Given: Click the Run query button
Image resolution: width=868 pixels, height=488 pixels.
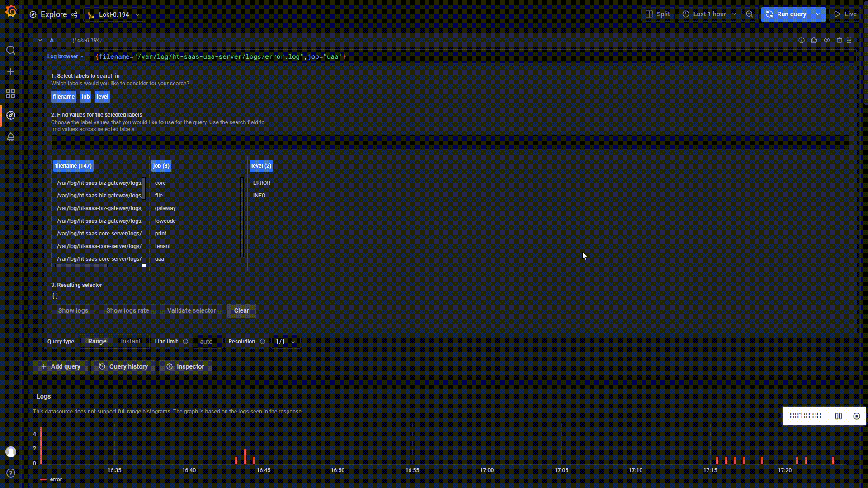Looking at the screenshot, I should pyautogui.click(x=787, y=14).
